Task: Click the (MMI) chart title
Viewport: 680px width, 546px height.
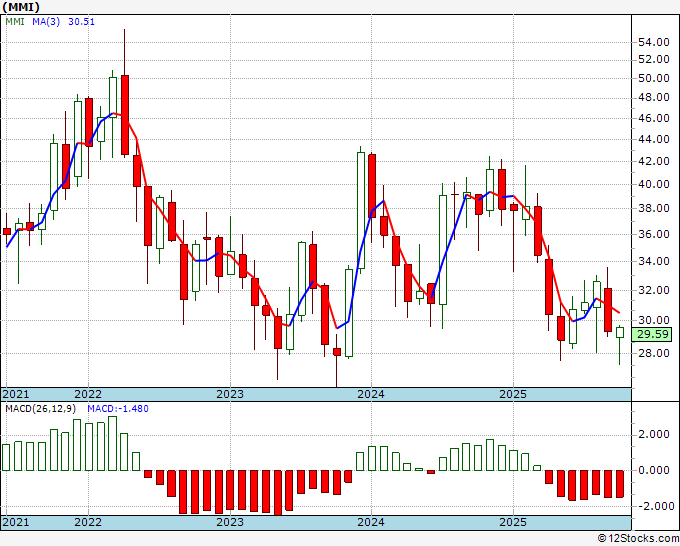Action: 21,7
